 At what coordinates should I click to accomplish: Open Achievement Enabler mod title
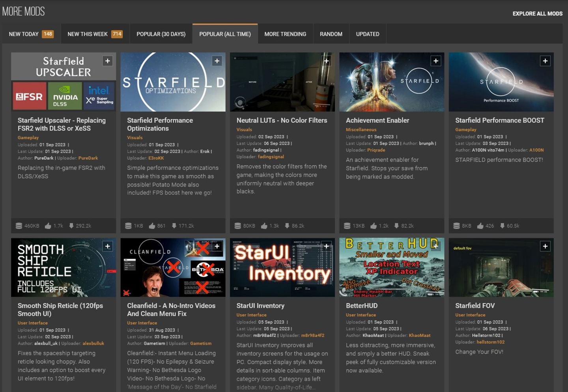tap(377, 120)
